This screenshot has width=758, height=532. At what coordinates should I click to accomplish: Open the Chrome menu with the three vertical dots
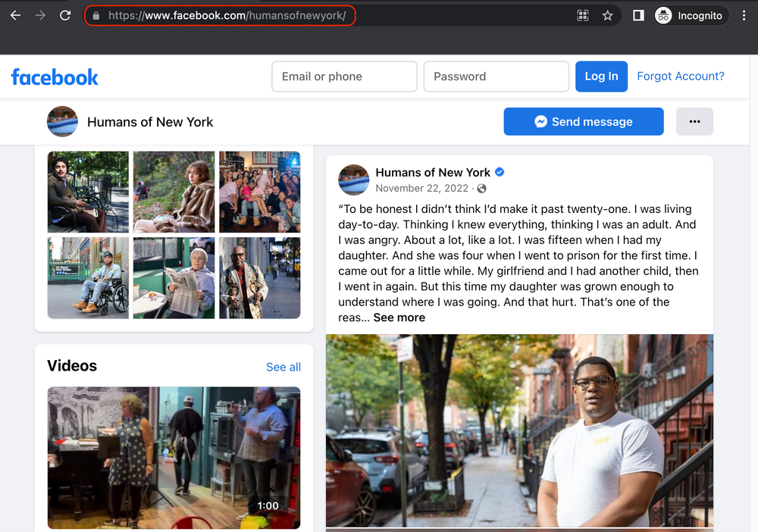[744, 15]
